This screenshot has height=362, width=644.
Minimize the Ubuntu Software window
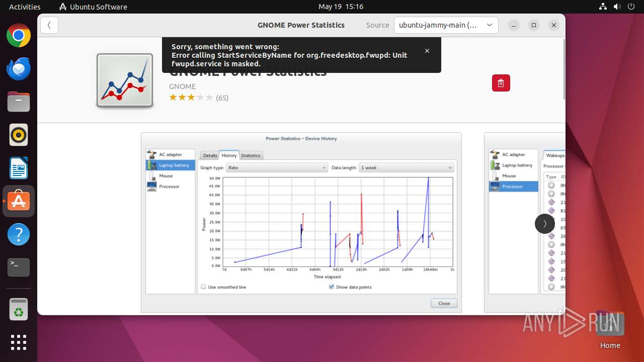coord(514,25)
